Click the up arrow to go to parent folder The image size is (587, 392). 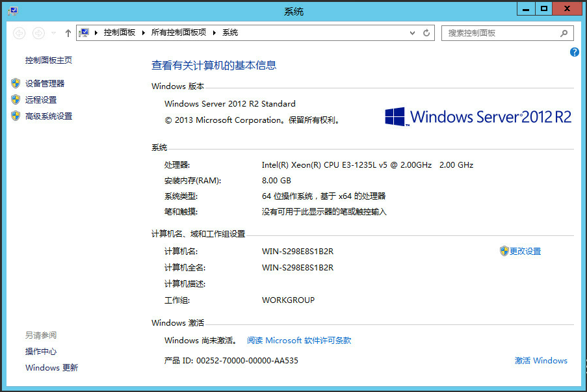[x=68, y=33]
